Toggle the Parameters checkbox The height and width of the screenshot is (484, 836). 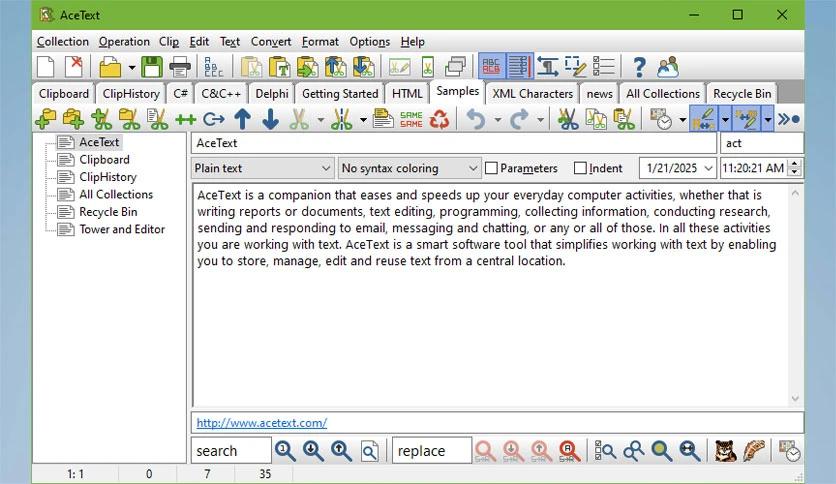[492, 168]
